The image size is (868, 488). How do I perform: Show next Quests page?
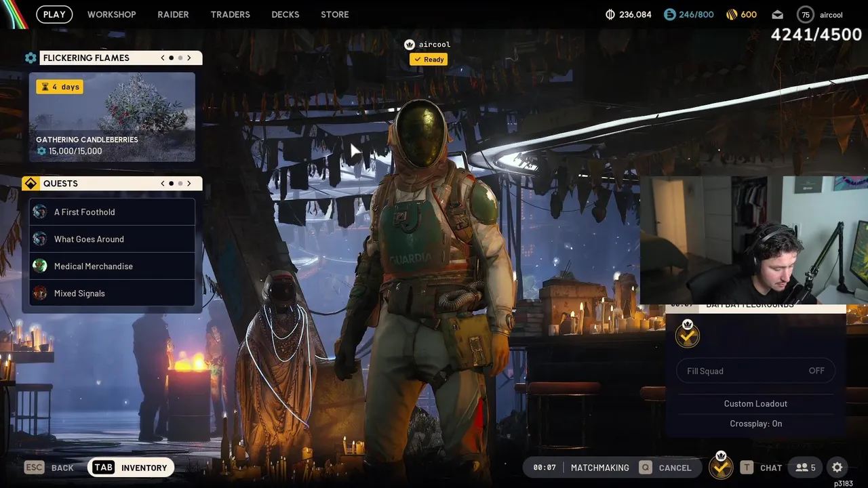189,183
